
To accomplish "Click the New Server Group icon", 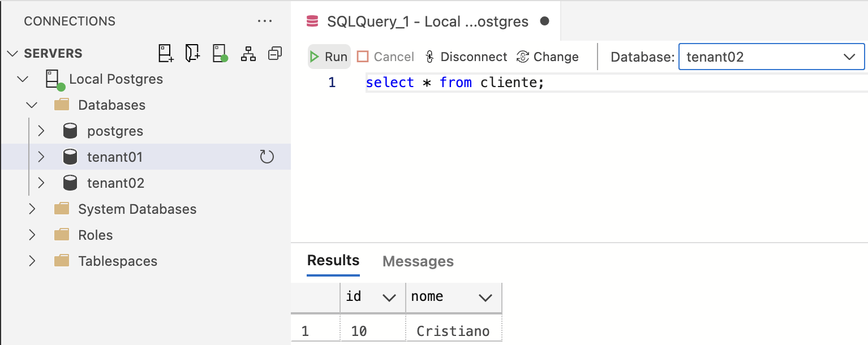I will coord(248,54).
